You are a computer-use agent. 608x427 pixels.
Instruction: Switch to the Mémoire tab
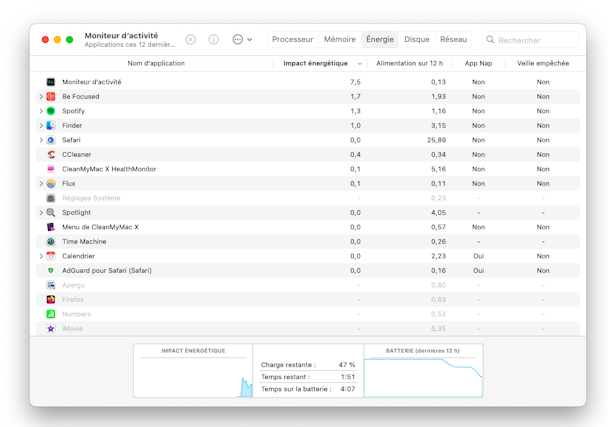[340, 40]
